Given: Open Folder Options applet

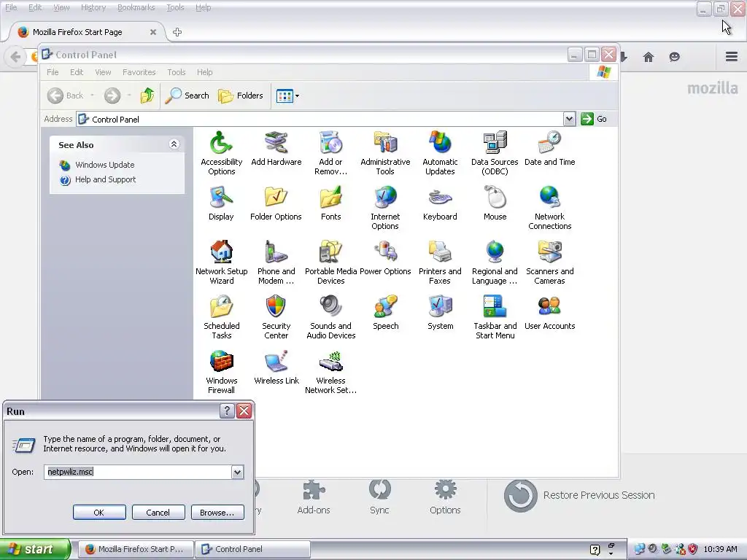Looking at the screenshot, I should (x=276, y=203).
